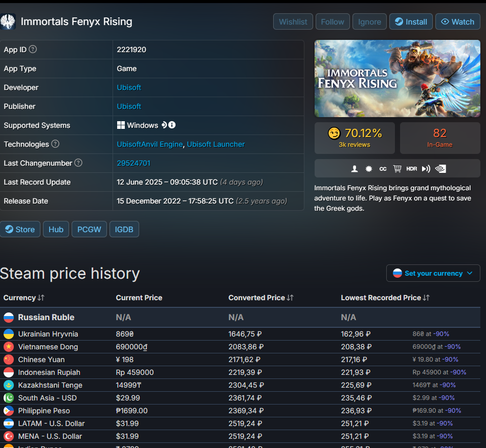Open the PCGW link button
The height and width of the screenshot is (448, 486).
pos(89,229)
